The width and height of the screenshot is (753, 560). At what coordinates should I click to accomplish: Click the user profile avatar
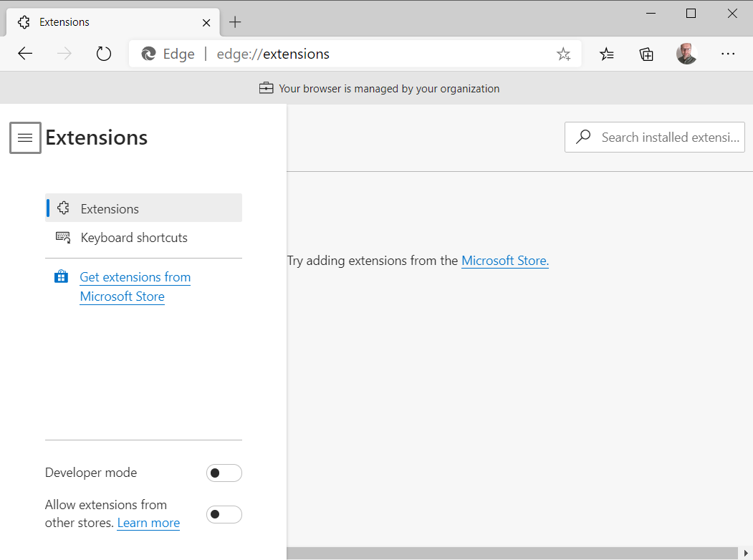(x=686, y=54)
